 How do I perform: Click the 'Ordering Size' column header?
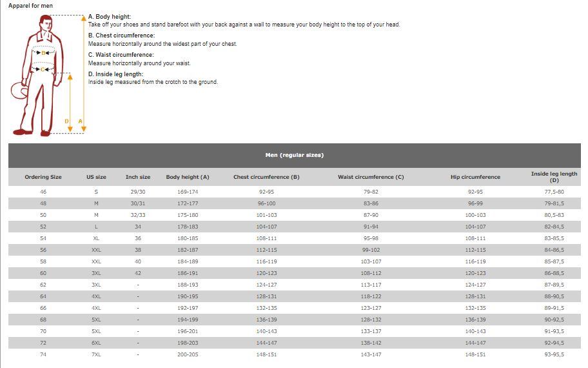pos(43,177)
